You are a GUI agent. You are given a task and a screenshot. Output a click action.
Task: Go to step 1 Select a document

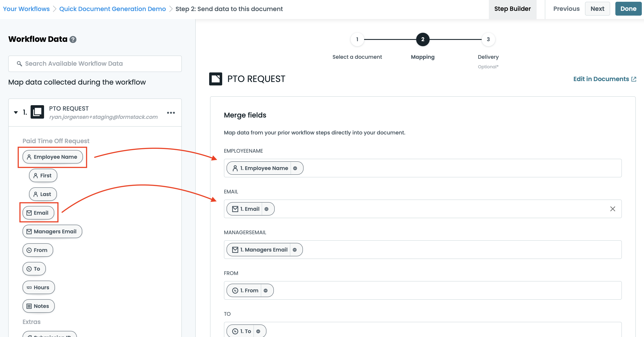(357, 39)
